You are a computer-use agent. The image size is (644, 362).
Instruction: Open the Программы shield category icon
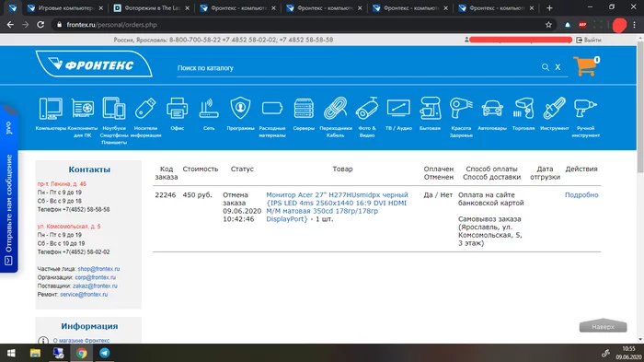tap(240, 109)
